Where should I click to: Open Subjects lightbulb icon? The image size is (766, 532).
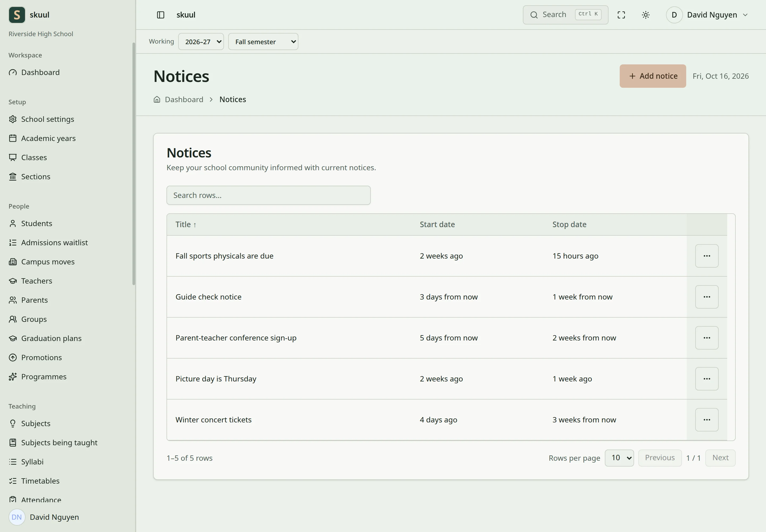click(x=13, y=423)
